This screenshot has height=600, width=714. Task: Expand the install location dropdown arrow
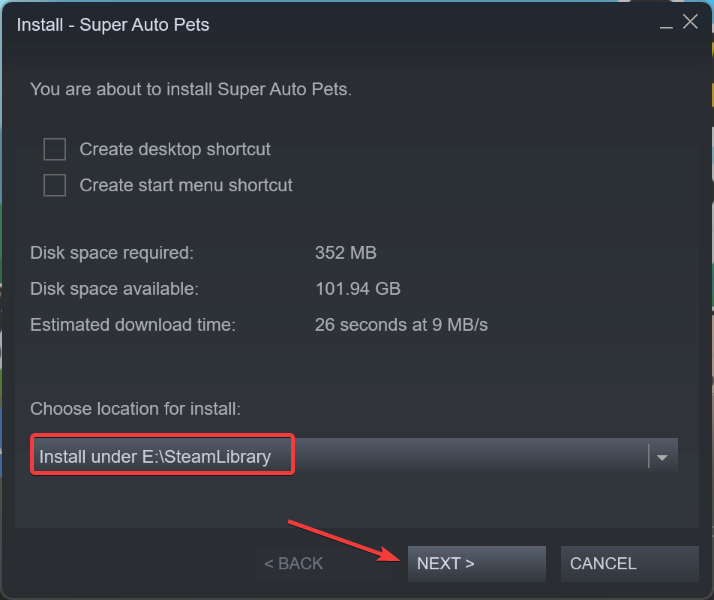point(663,457)
